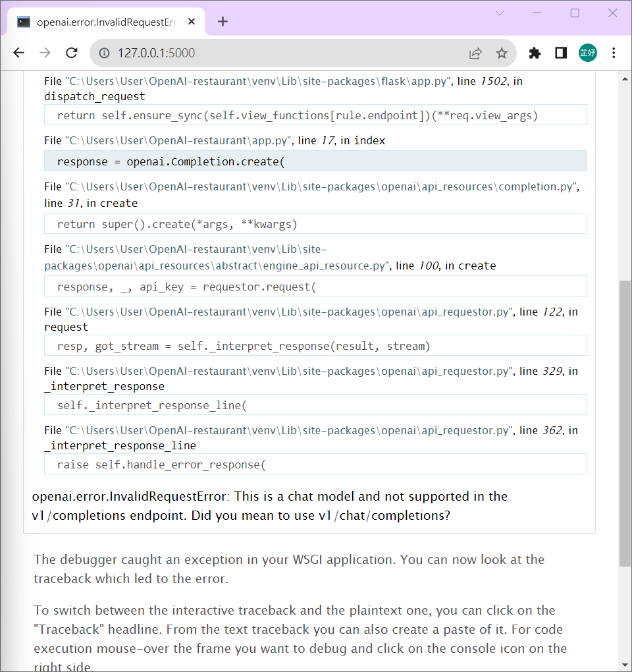This screenshot has width=632, height=672.
Task: Select frame 'self._interpret_response_line('
Action: pos(315,405)
